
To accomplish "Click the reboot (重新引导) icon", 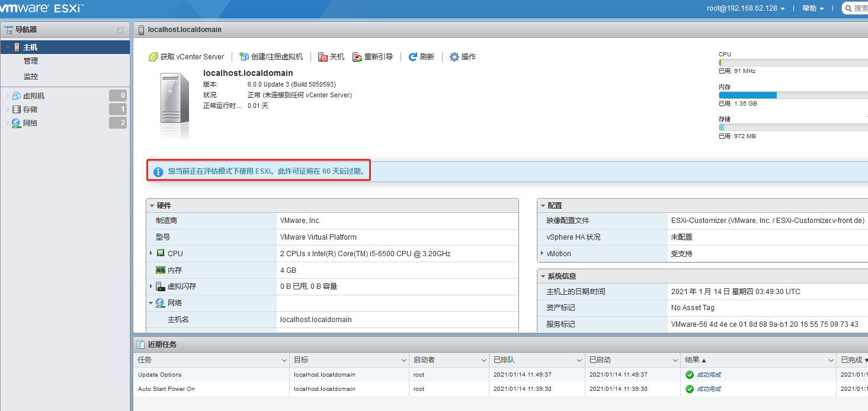I will (357, 57).
